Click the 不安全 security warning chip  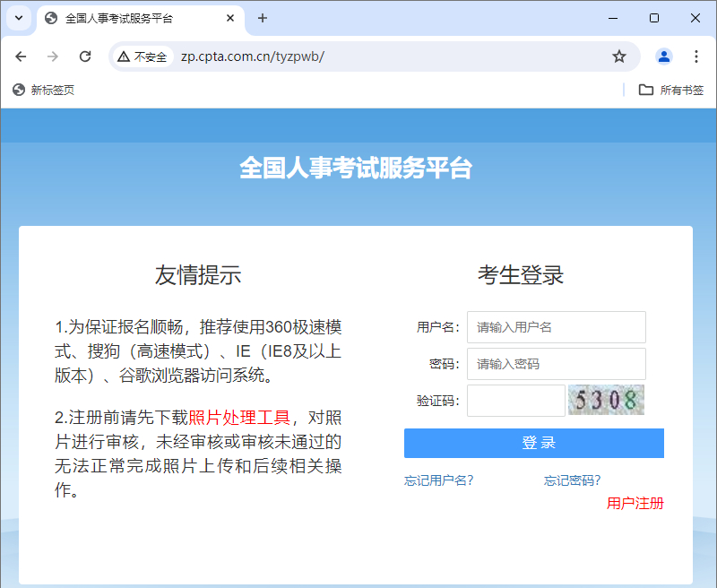tap(143, 56)
